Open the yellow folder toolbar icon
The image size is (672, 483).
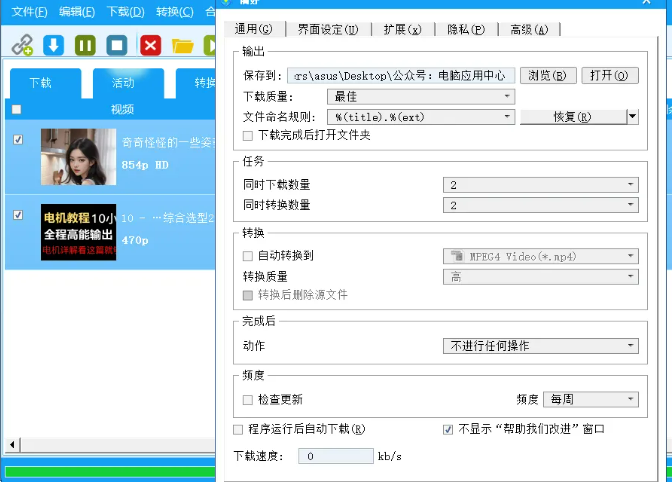tap(183, 45)
